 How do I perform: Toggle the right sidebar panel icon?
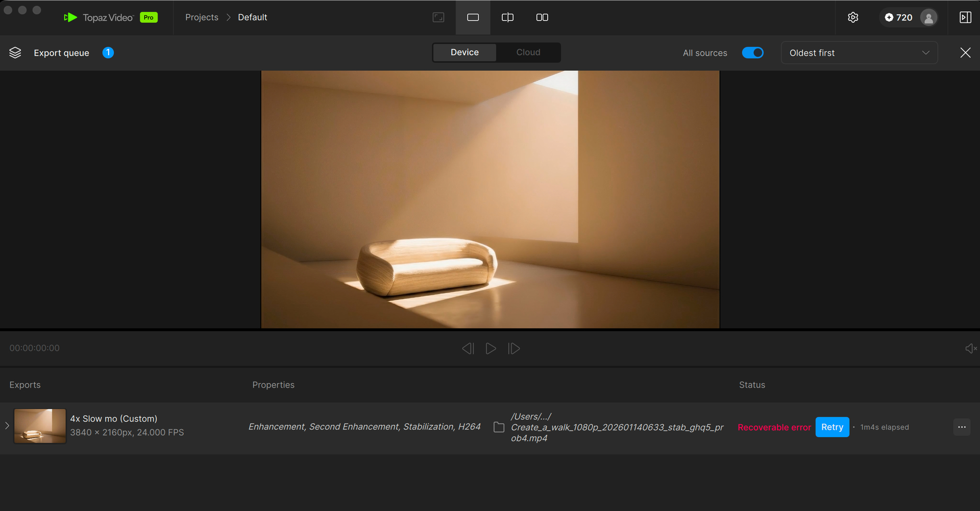tap(965, 17)
